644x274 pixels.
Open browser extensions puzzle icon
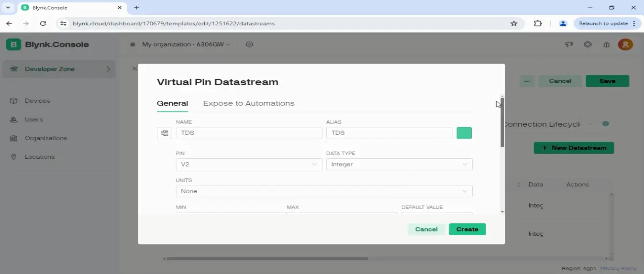[538, 23]
